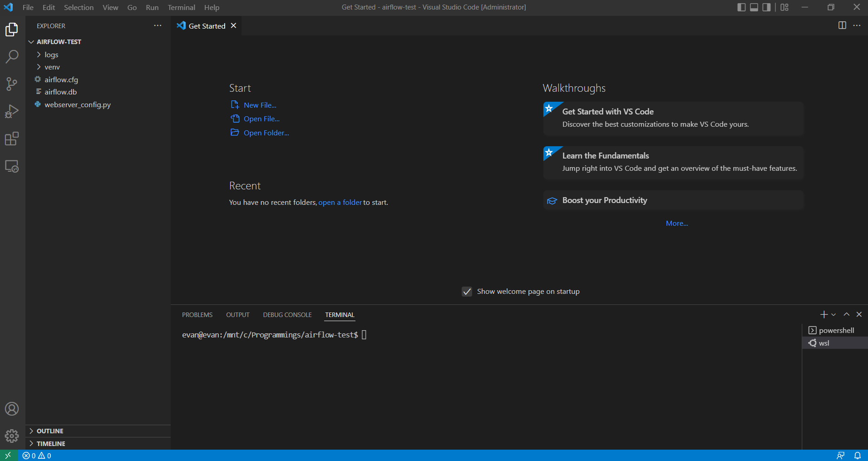868x461 pixels.
Task: Open the Search panel
Action: tap(12, 56)
